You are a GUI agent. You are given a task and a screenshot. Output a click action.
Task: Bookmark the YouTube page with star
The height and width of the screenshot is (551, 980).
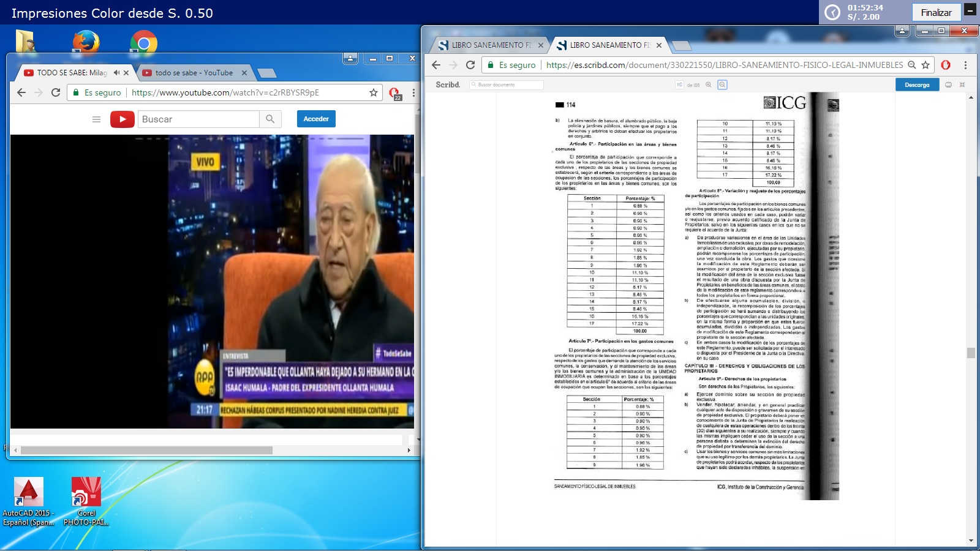(x=374, y=92)
